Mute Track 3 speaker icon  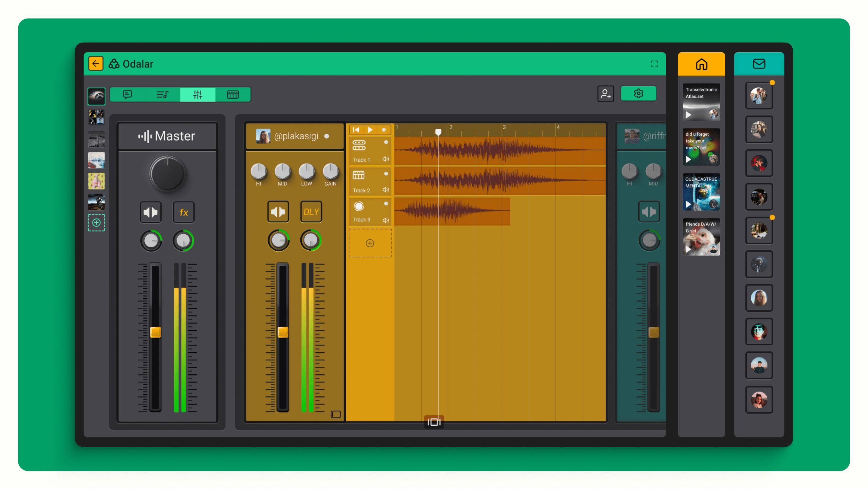(386, 220)
